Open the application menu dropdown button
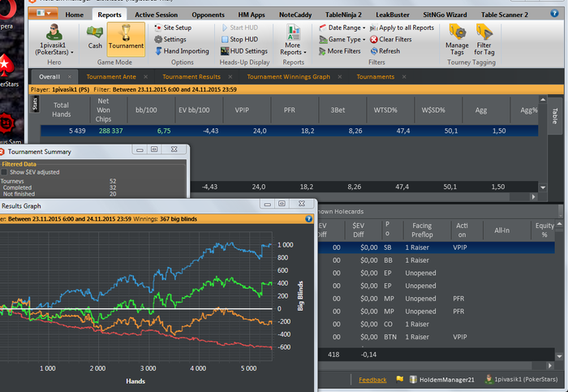This screenshot has height=392, width=568. pyautogui.click(x=43, y=14)
